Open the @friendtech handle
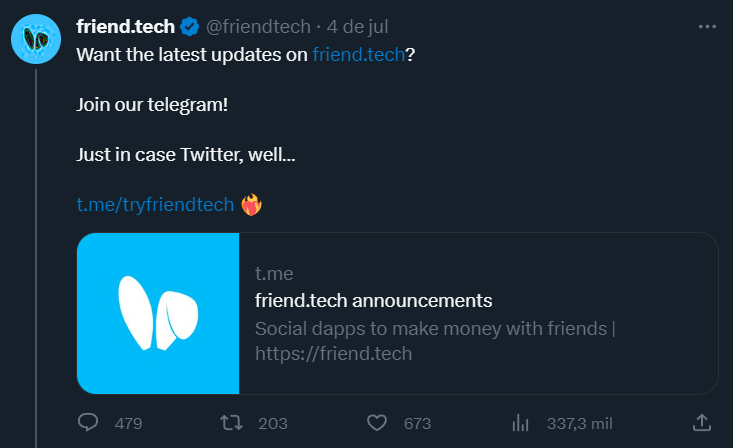733x448 pixels. (258, 26)
